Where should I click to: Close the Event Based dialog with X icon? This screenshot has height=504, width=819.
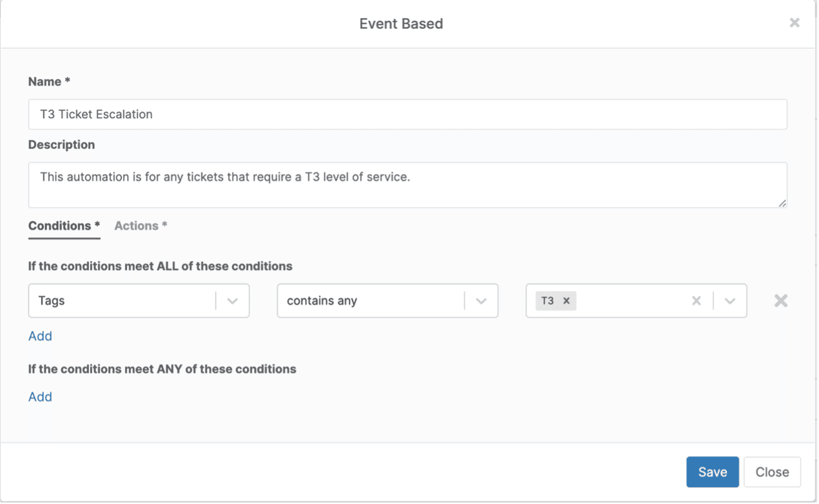pos(794,23)
